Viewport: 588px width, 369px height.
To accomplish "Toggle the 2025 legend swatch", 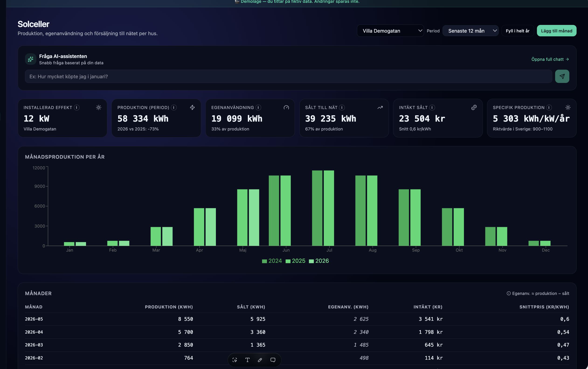I will tap(288, 261).
